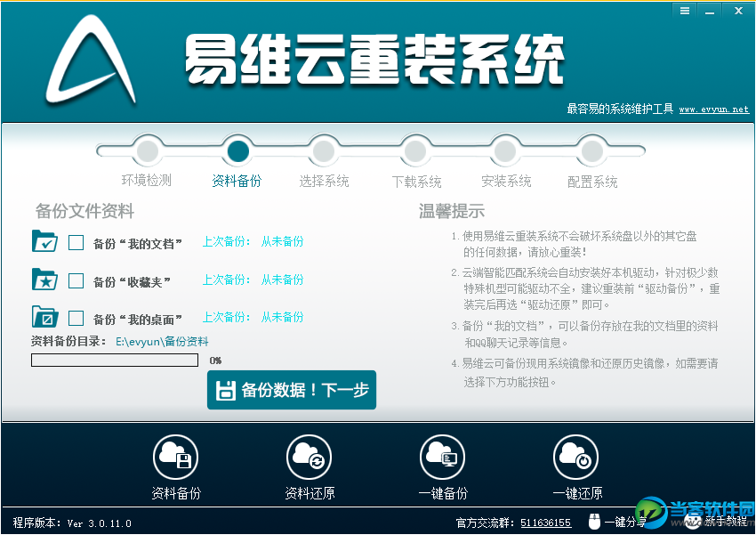756x535 pixels.
Task: Select the 安装系统 step label
Action: 506,182
